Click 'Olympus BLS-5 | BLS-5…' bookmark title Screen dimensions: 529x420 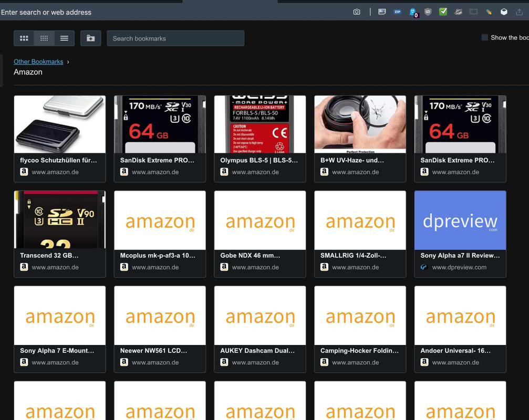pos(259,160)
